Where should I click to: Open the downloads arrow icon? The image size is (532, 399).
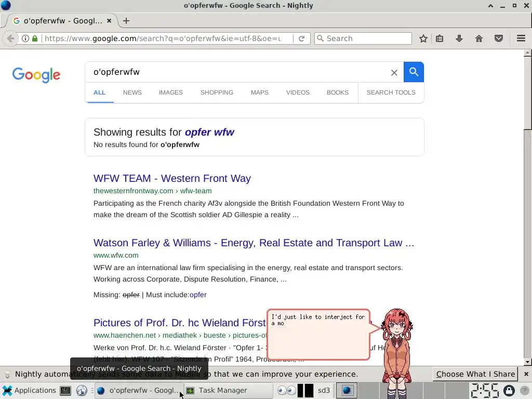(x=459, y=38)
